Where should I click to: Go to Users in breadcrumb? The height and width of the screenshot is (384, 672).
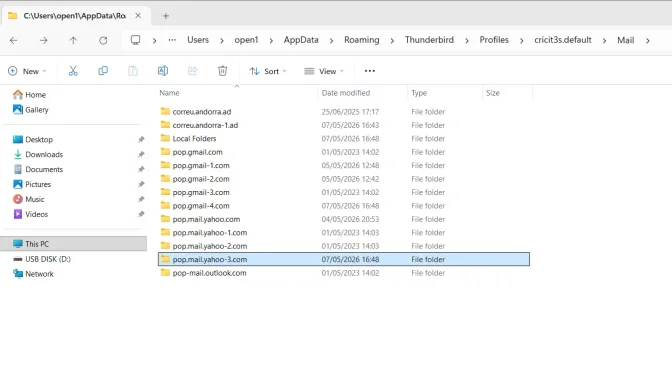[x=198, y=40]
